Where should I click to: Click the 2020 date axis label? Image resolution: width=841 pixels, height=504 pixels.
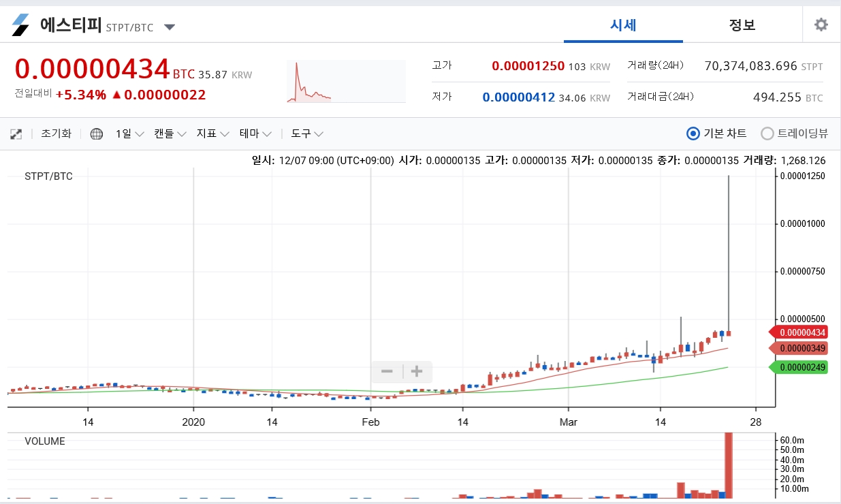pos(194,422)
